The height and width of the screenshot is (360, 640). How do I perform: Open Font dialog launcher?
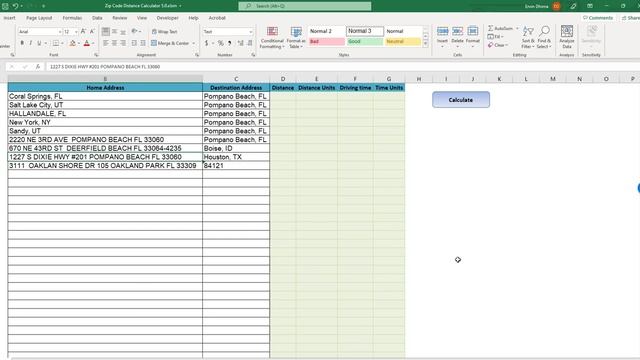pyautogui.click(x=96, y=55)
